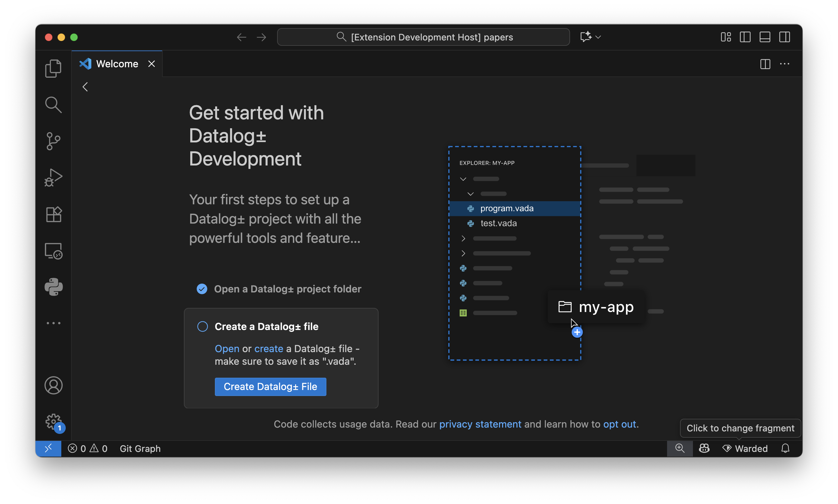This screenshot has width=838, height=504.
Task: Show errors and warnings count in status bar
Action: click(87, 448)
